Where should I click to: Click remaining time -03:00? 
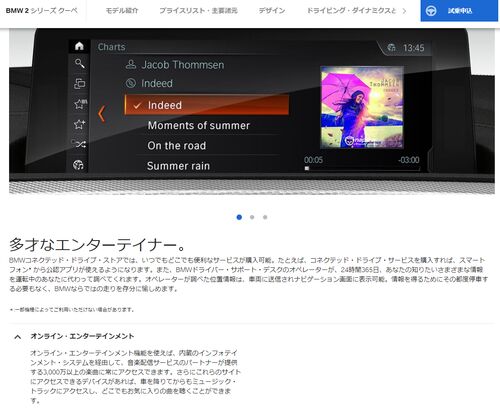click(x=409, y=160)
